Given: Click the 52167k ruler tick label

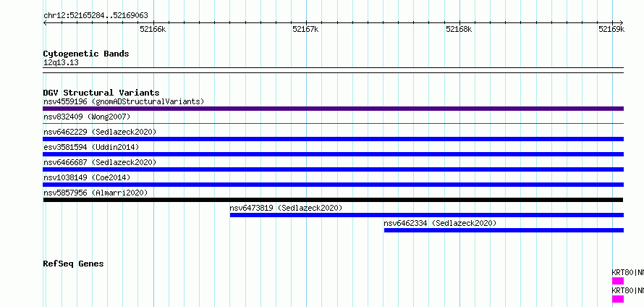Looking at the screenshot, I should pos(305,29).
